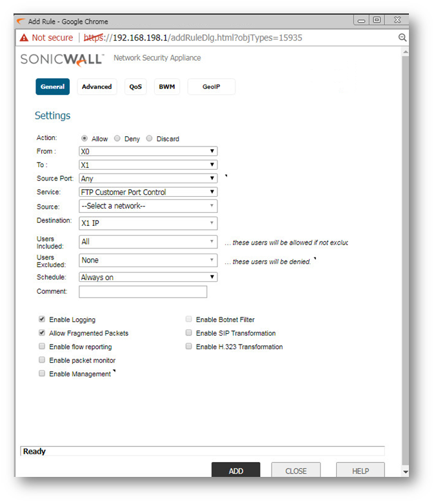Select the Allow action radio button
The height and width of the screenshot is (504, 436).
coord(84,138)
